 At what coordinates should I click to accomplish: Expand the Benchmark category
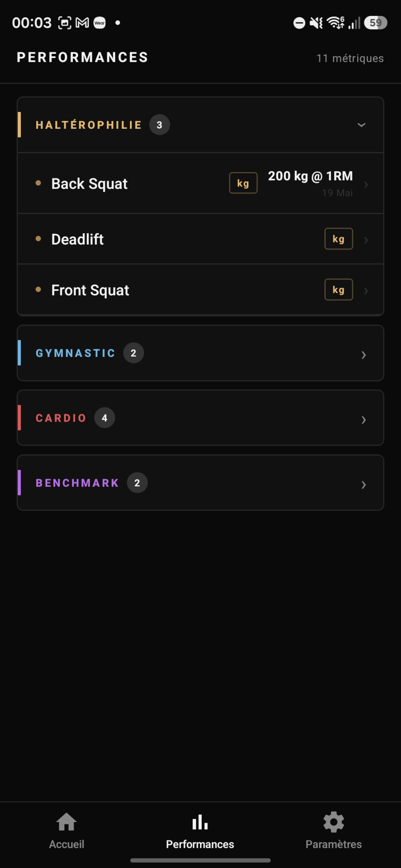pyautogui.click(x=200, y=482)
